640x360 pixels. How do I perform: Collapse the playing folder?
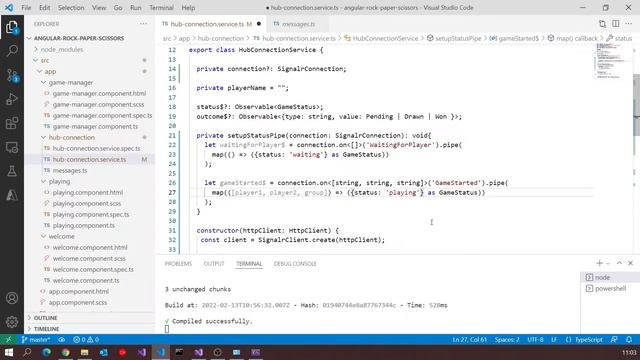point(59,181)
